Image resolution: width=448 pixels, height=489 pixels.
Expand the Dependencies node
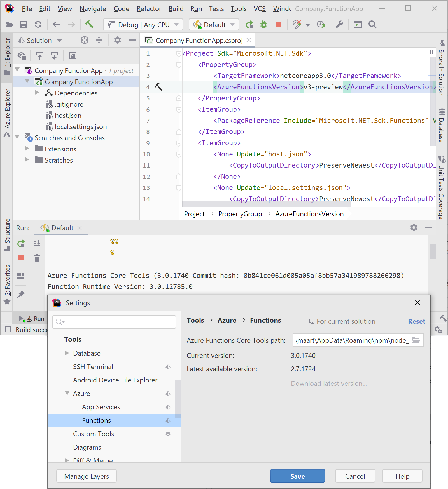37,93
